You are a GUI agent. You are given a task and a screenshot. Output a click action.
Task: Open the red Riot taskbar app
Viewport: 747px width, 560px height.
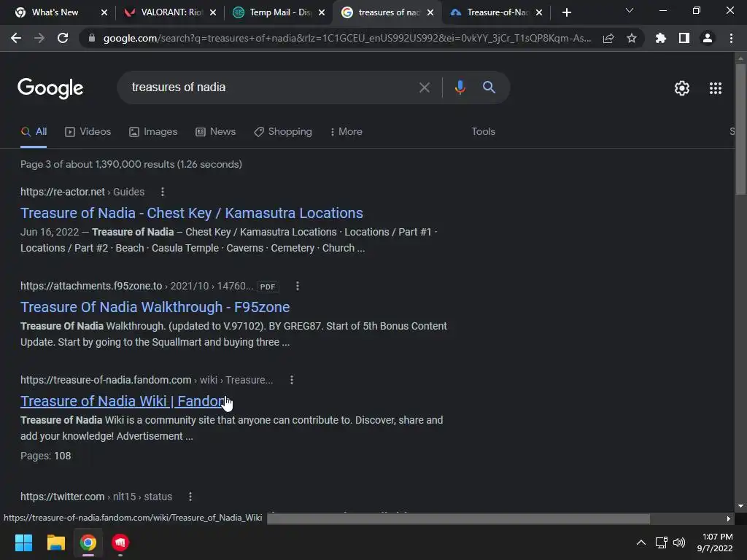(120, 542)
